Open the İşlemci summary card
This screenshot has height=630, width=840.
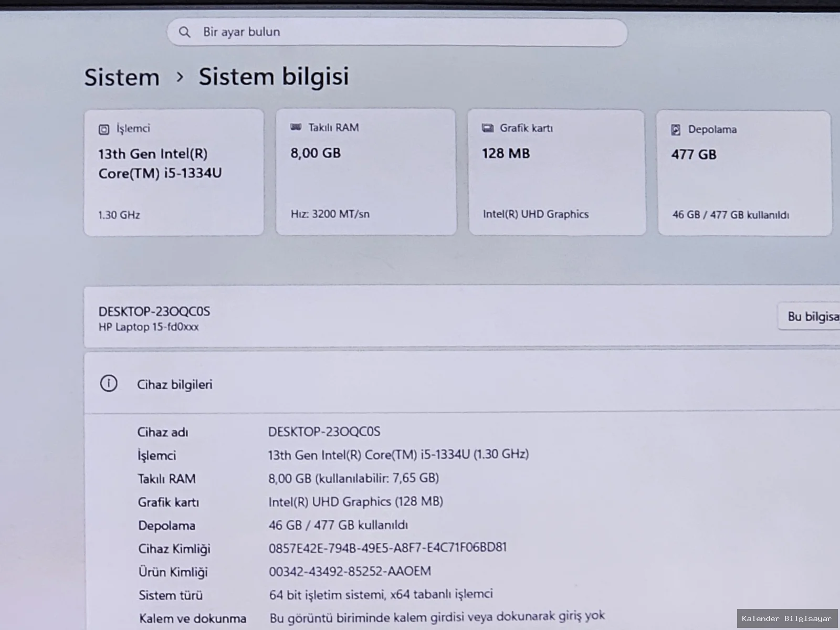[174, 172]
